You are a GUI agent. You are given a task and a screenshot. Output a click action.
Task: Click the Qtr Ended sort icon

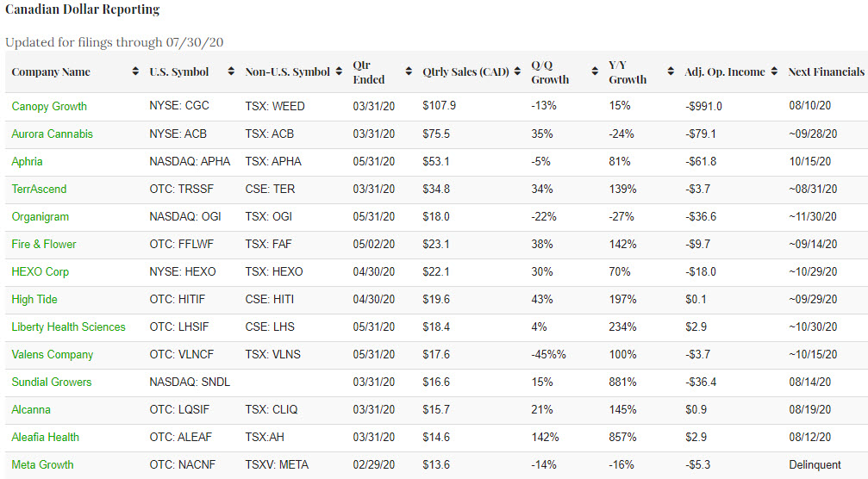(x=409, y=72)
